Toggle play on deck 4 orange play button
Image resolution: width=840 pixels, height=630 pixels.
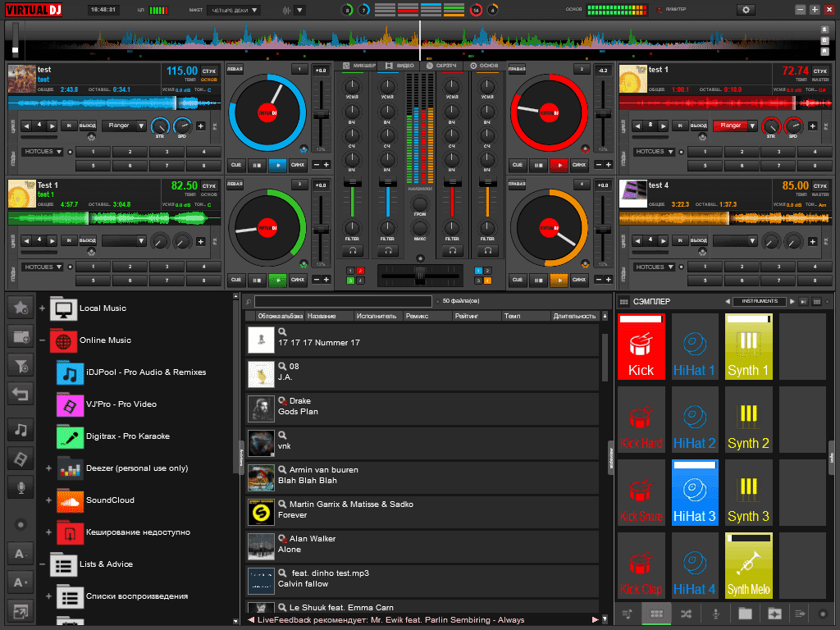click(559, 280)
